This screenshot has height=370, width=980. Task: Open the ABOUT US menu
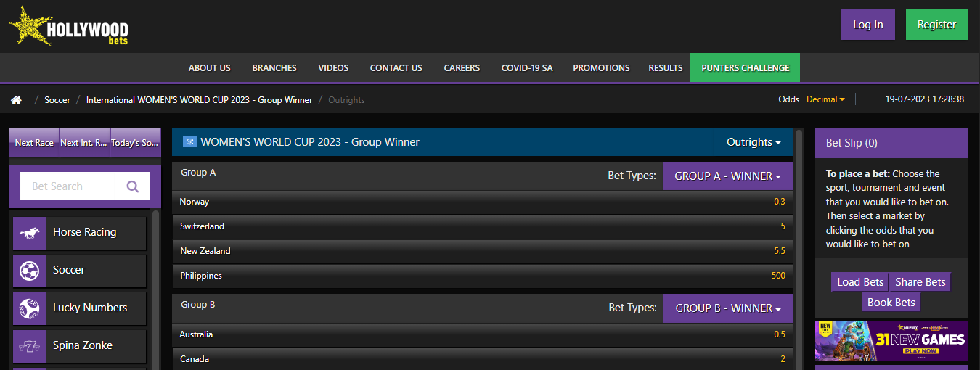210,68
